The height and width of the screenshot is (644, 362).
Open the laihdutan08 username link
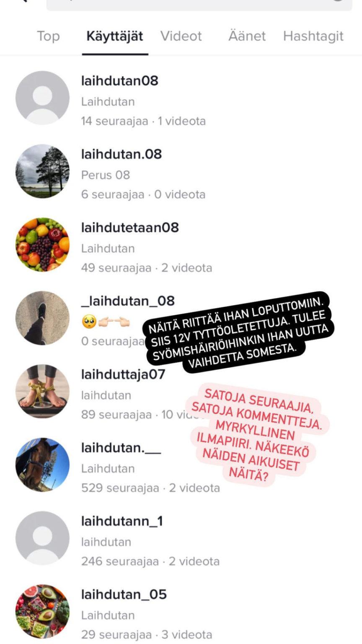[120, 80]
